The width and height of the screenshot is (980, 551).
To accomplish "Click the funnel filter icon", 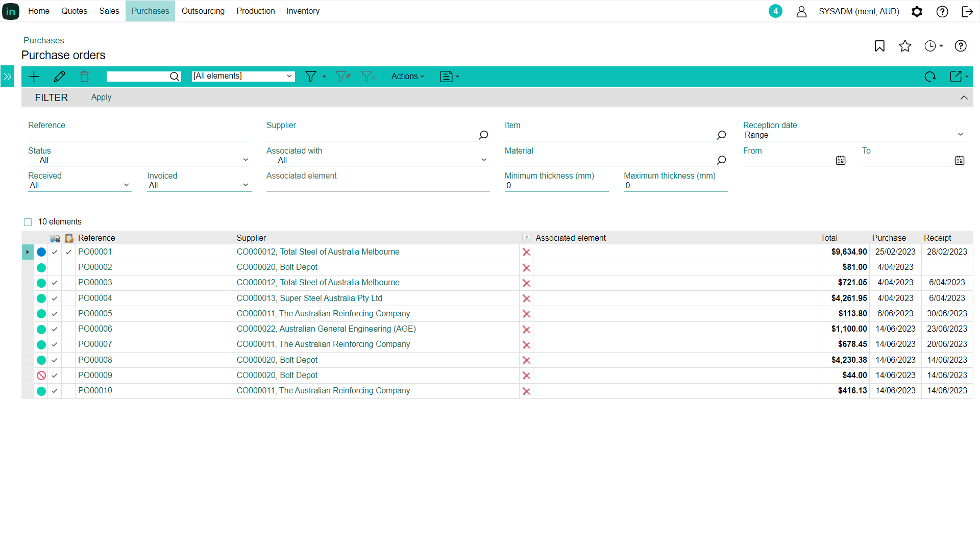I will click(310, 77).
